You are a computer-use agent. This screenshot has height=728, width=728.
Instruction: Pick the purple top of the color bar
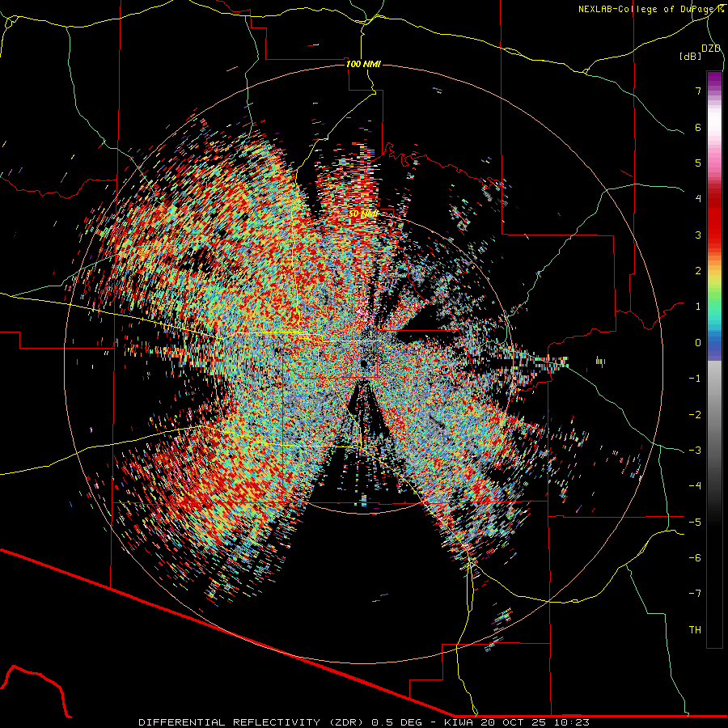pyautogui.click(x=714, y=79)
